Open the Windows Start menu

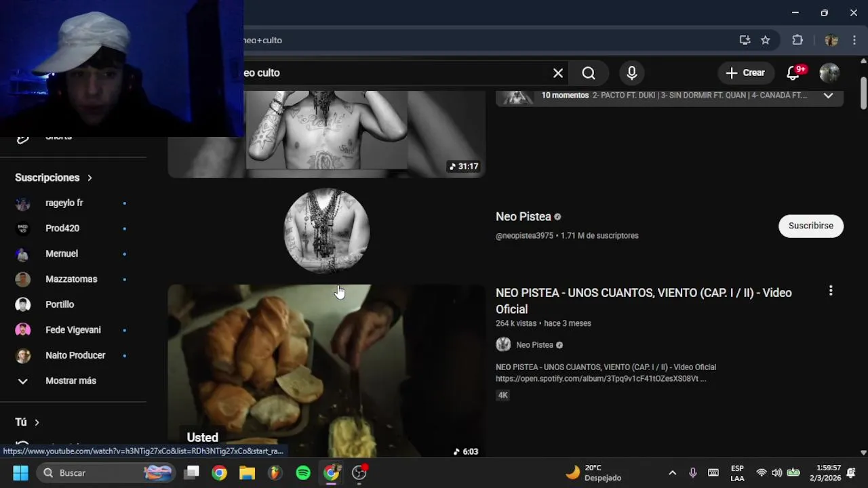pos(20,472)
